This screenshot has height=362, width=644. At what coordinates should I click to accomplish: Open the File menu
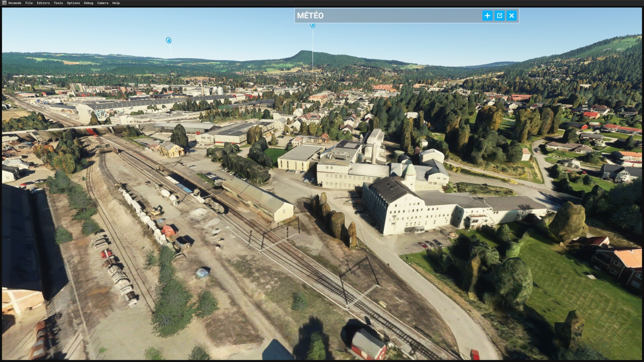click(29, 3)
